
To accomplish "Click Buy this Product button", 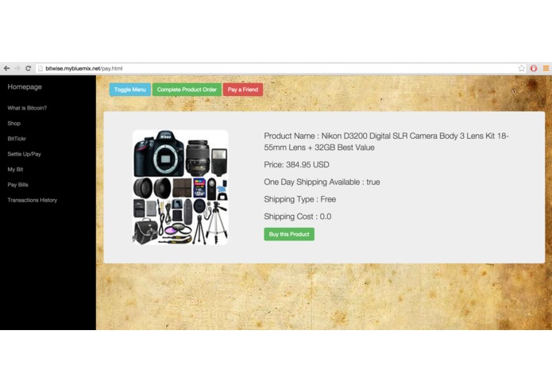I will [x=289, y=234].
